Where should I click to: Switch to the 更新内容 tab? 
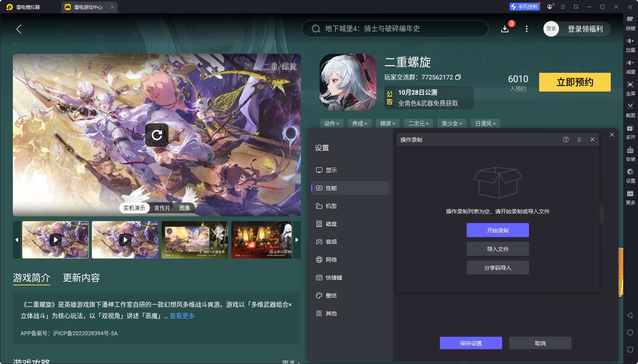(x=81, y=278)
